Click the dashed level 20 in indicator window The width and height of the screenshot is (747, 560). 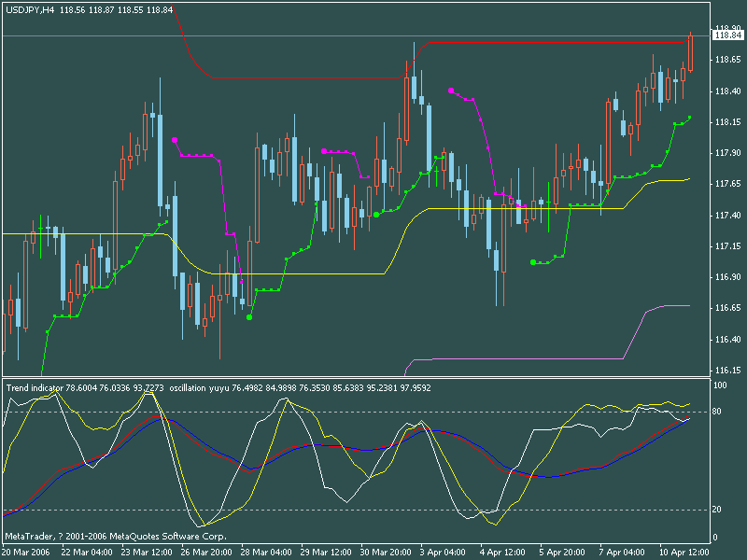373,511
